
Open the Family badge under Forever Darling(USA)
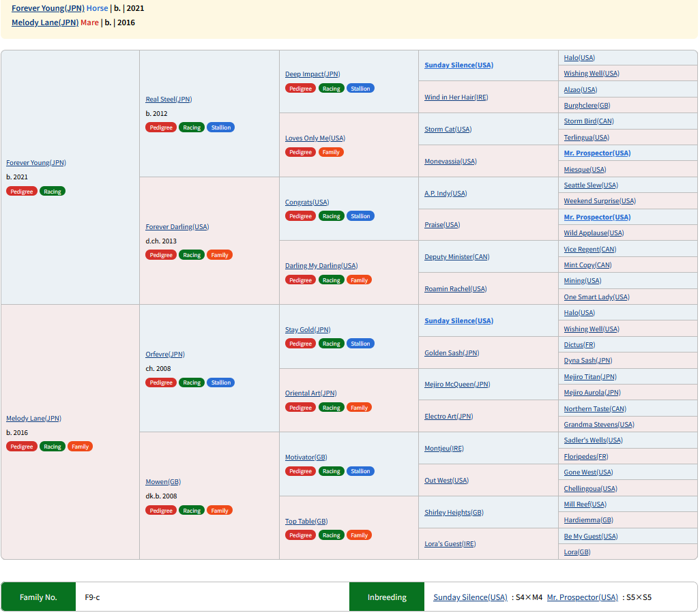[x=219, y=255]
